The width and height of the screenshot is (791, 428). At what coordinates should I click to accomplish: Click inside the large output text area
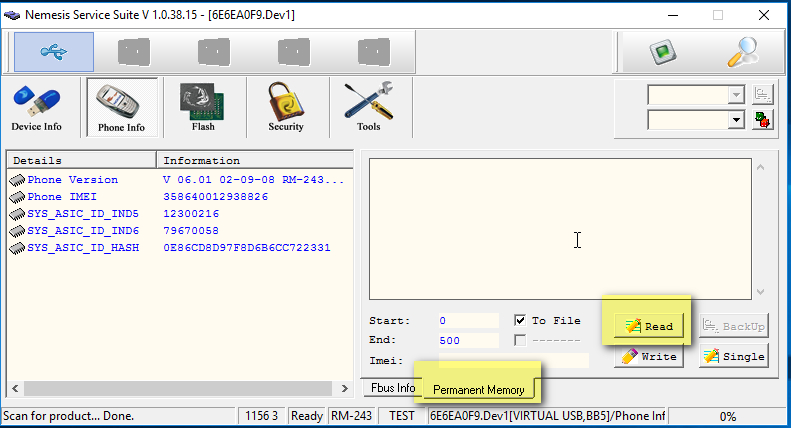click(x=560, y=229)
